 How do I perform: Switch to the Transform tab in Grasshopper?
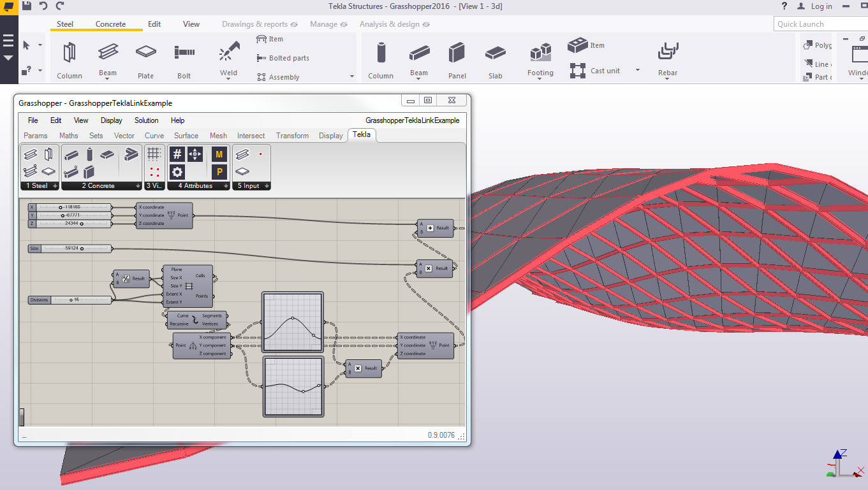[292, 136]
